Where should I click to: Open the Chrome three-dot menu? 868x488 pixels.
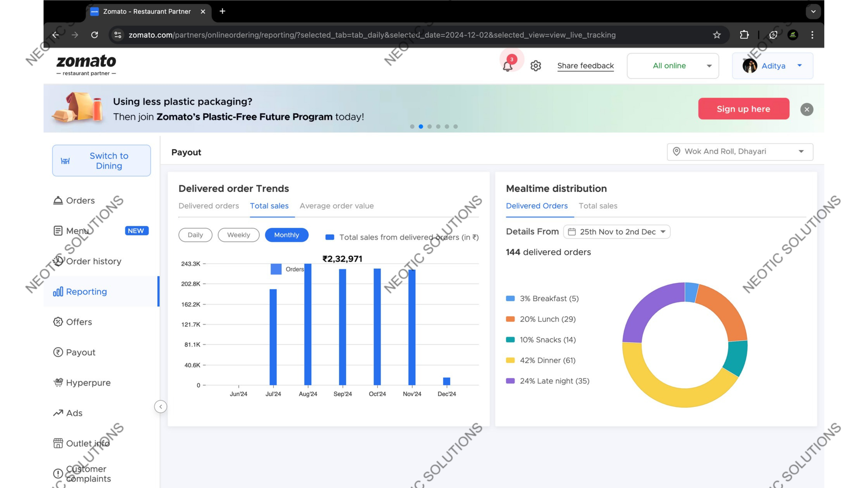pos(812,35)
